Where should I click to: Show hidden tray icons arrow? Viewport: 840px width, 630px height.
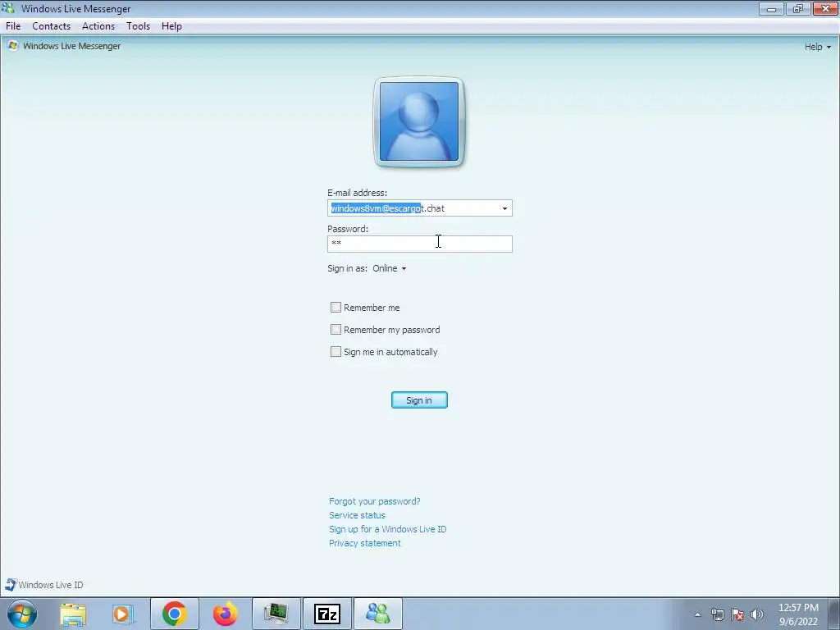[697, 614]
